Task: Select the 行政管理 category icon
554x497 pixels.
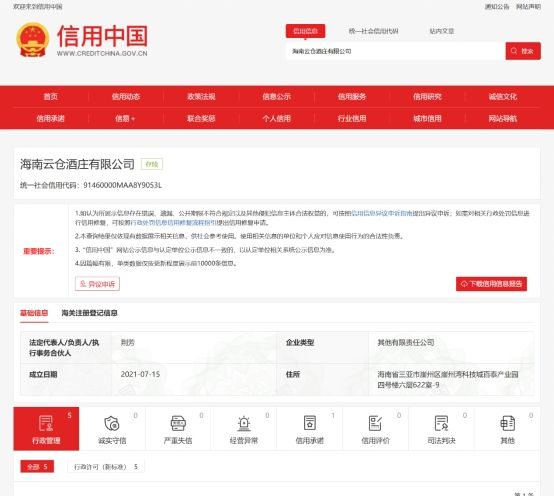Action: click(x=46, y=429)
